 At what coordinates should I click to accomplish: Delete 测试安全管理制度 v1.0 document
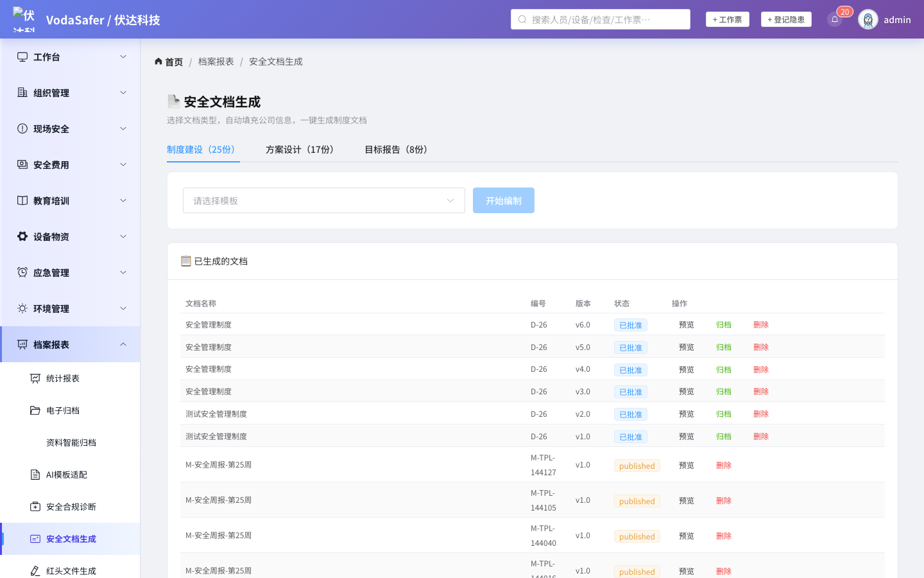pos(761,437)
